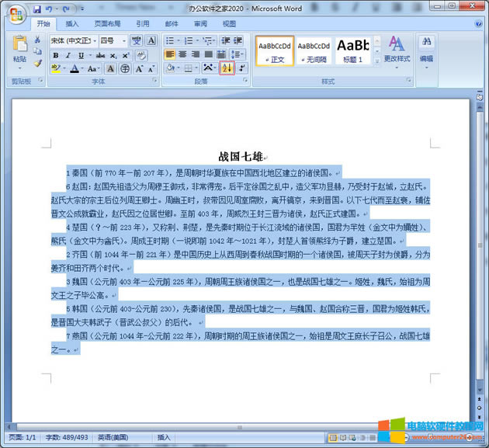Click the Copy icon in clipboard group
Image resolution: width=489 pixels, height=448 pixels.
pyautogui.click(x=37, y=50)
